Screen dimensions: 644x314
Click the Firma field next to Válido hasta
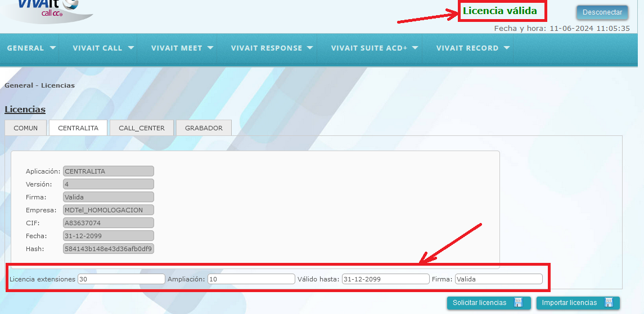point(498,279)
